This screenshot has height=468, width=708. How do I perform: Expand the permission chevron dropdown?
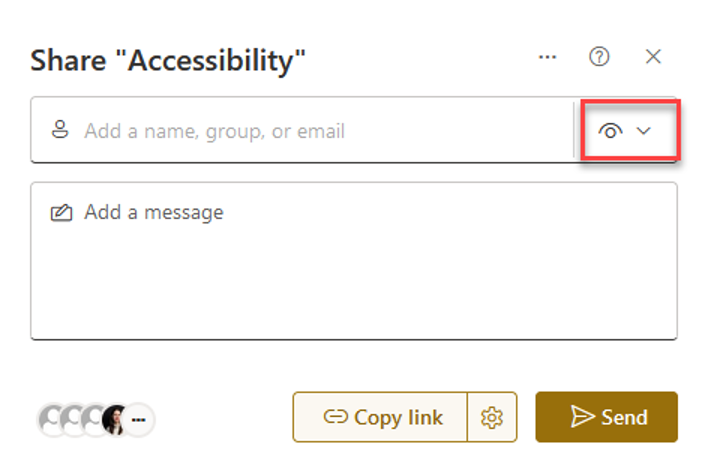644,131
